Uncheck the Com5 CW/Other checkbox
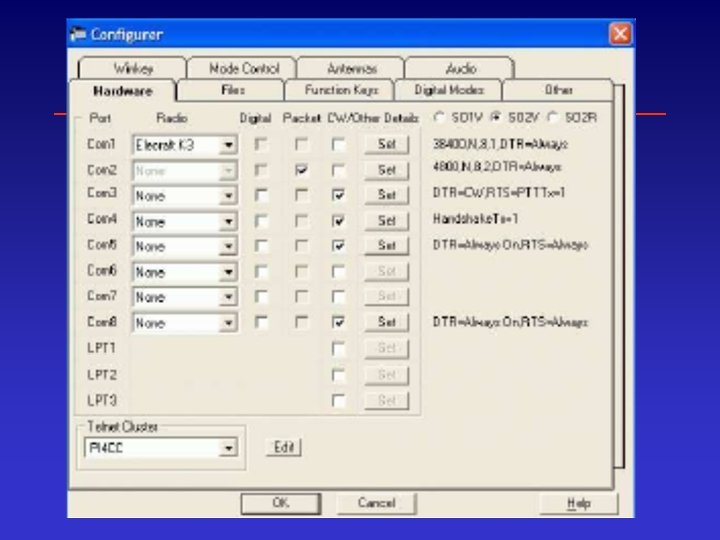Screen dimensions: 720x540 click(x=338, y=246)
